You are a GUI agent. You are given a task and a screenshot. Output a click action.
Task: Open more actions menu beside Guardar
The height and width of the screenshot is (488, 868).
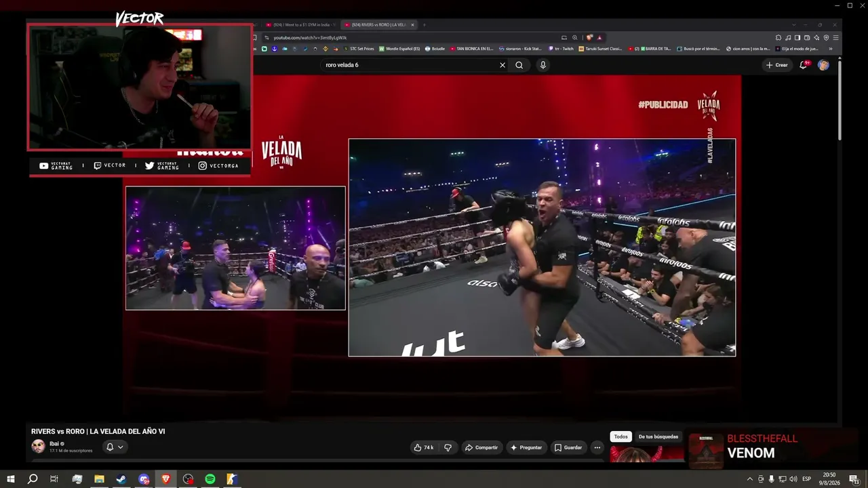tap(597, 447)
